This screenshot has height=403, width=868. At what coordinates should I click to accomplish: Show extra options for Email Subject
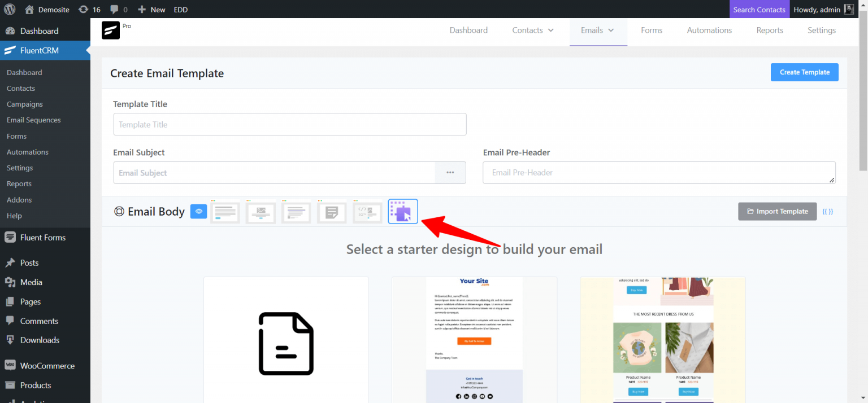pyautogui.click(x=450, y=172)
